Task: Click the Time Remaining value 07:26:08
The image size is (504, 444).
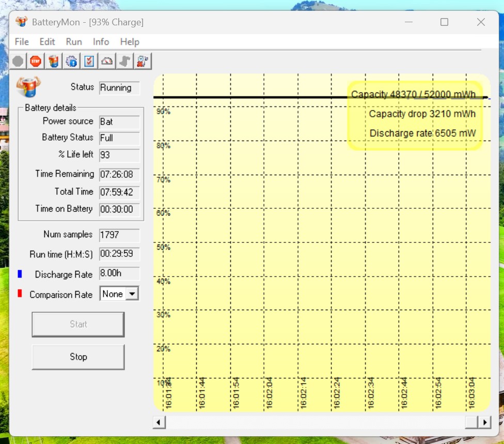Action: point(119,174)
